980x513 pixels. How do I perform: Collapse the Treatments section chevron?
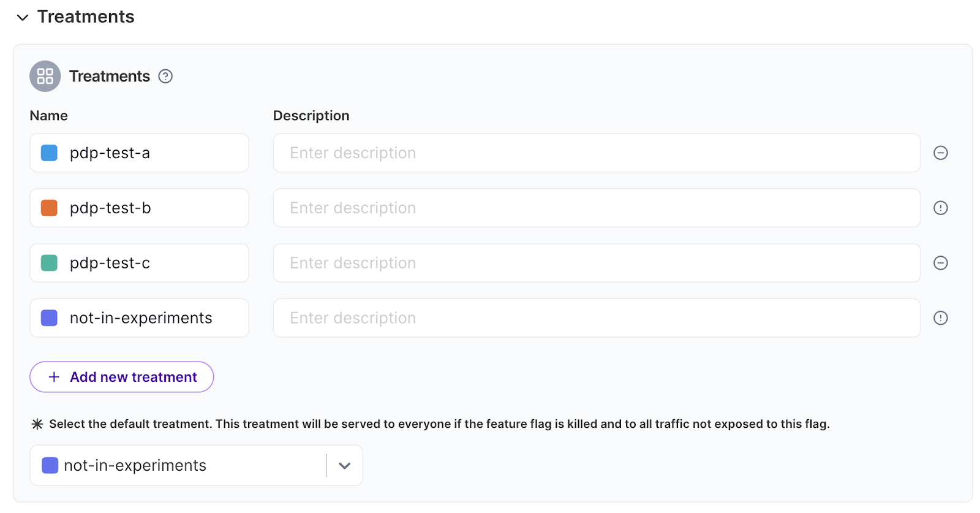click(23, 17)
